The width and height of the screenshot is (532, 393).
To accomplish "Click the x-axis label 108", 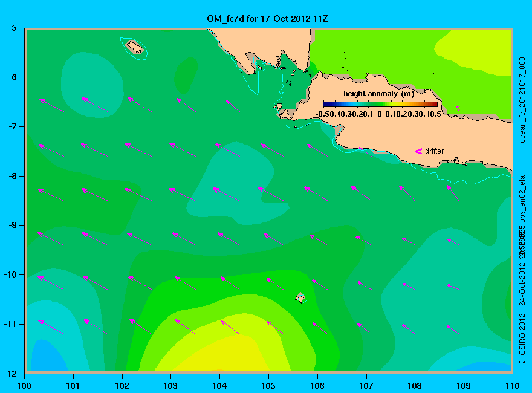I will tap(415, 386).
